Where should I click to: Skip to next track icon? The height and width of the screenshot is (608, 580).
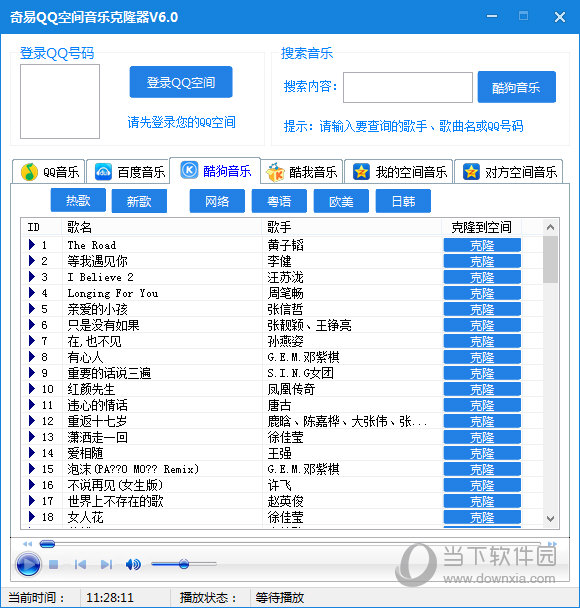(106, 565)
